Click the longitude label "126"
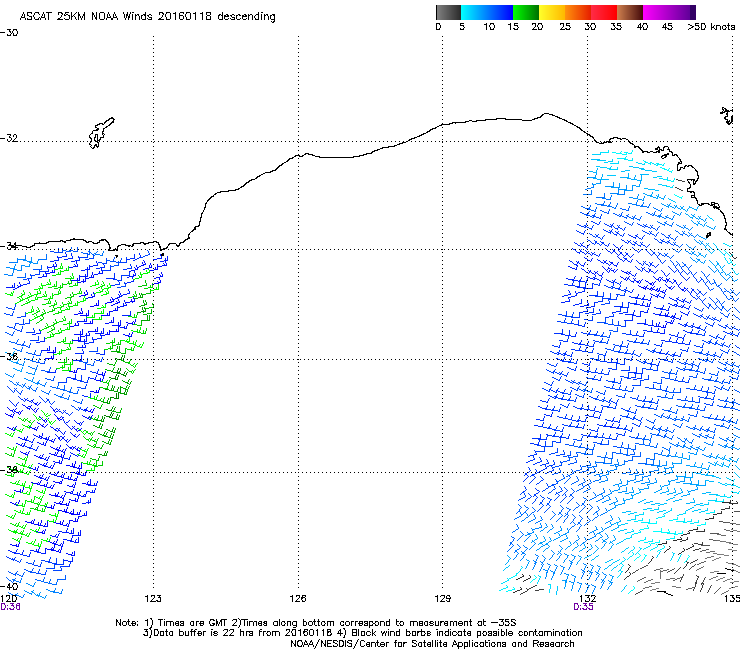The height and width of the screenshot is (650, 740). (x=298, y=599)
